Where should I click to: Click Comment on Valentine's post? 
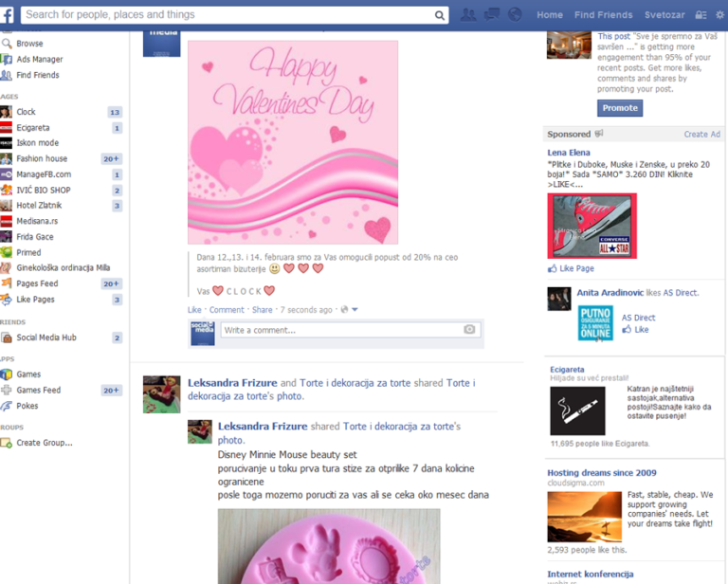click(227, 310)
